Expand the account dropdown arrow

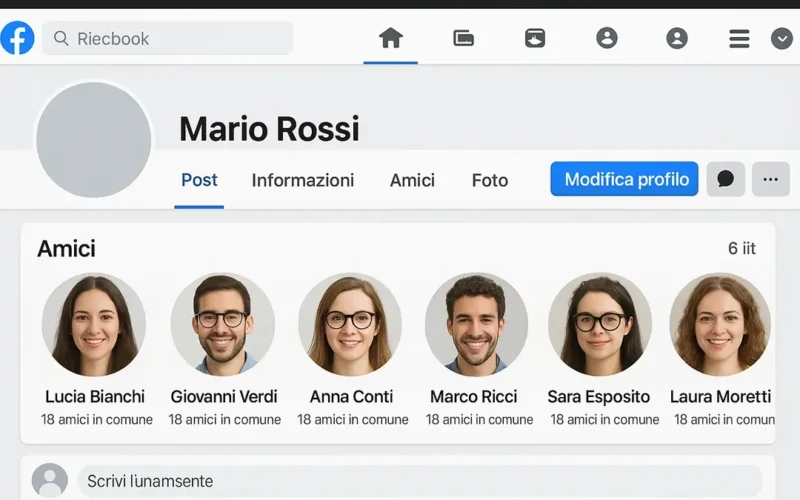(782, 38)
